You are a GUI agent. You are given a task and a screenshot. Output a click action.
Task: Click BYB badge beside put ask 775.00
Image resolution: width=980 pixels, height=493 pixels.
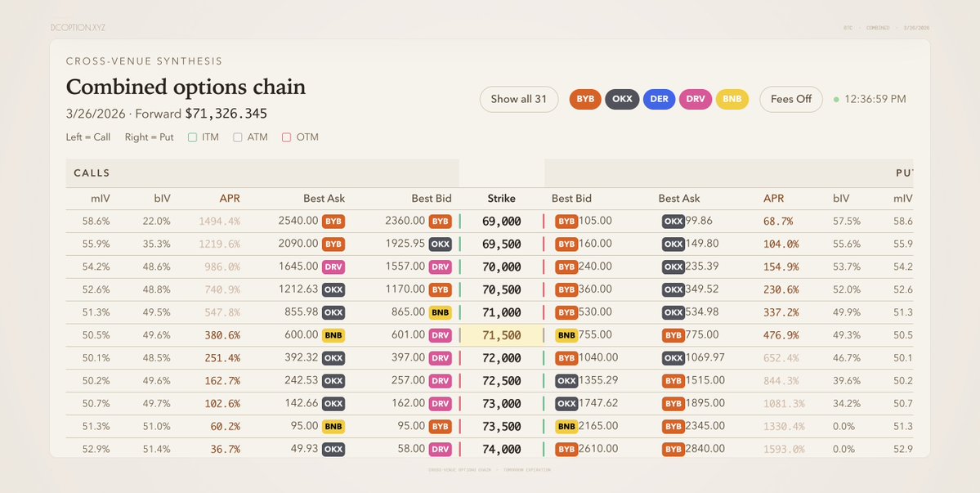pos(673,335)
